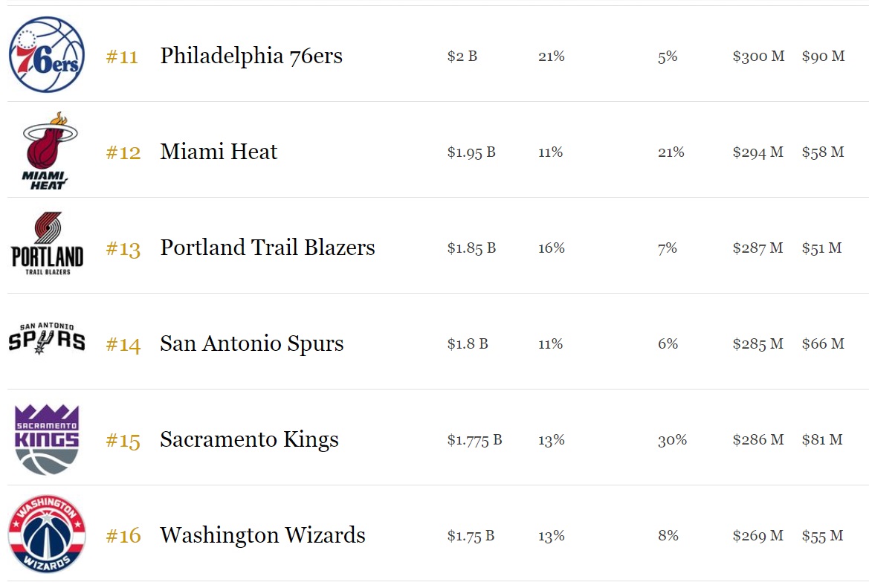869x588 pixels.
Task: Click the Wizards $269 M revenue value
Action: [x=757, y=536]
